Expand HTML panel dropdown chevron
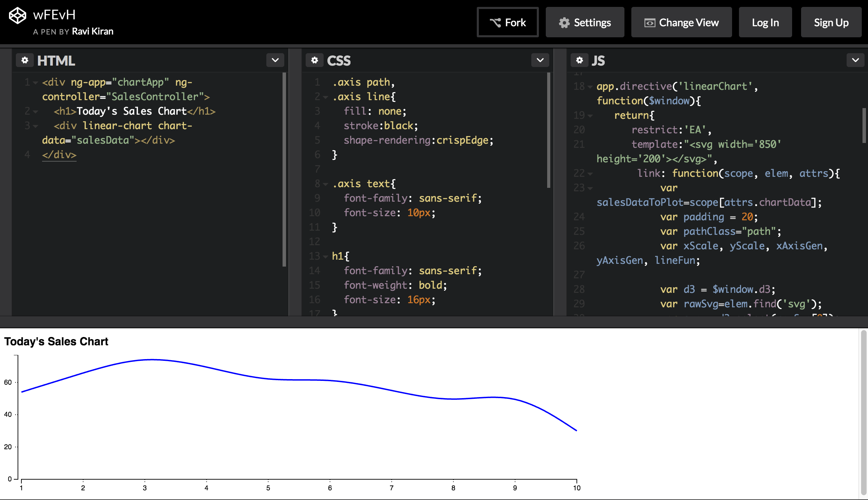This screenshot has height=500, width=868. [x=275, y=60]
